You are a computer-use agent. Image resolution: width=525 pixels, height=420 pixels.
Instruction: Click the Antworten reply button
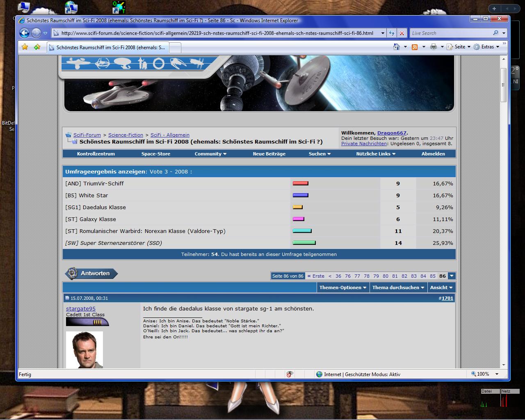[91, 274]
